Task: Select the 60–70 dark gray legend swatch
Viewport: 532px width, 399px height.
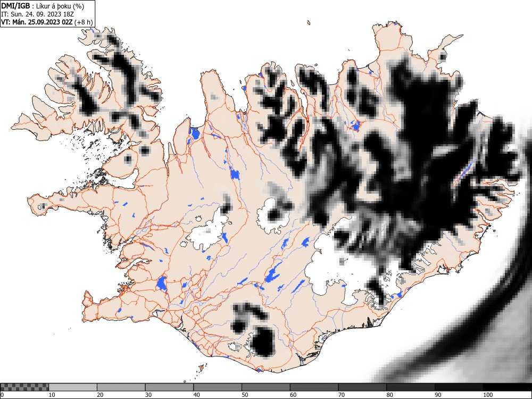Action: tap(314, 387)
